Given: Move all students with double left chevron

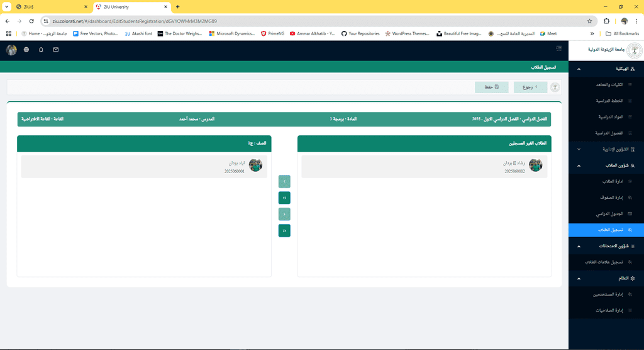Looking at the screenshot, I should (x=284, y=198).
